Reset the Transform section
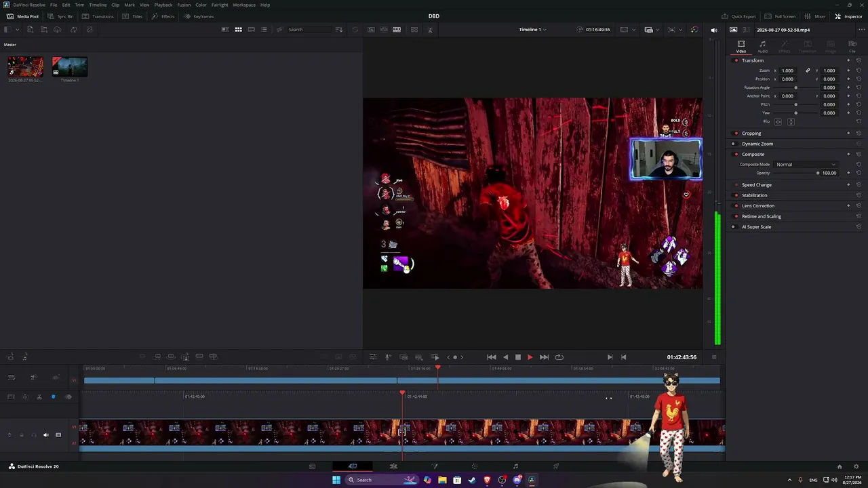Screen dimensions: 868x488 [859, 60]
